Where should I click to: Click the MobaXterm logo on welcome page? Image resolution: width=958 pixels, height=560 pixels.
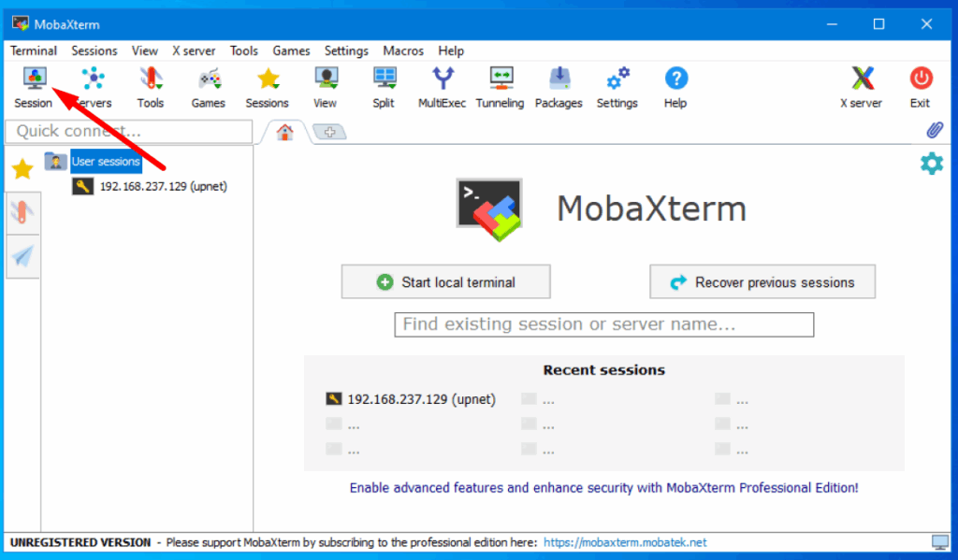tap(489, 209)
